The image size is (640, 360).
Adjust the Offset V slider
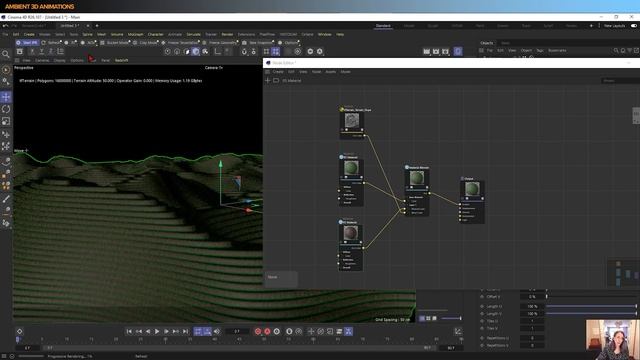(x=591, y=297)
